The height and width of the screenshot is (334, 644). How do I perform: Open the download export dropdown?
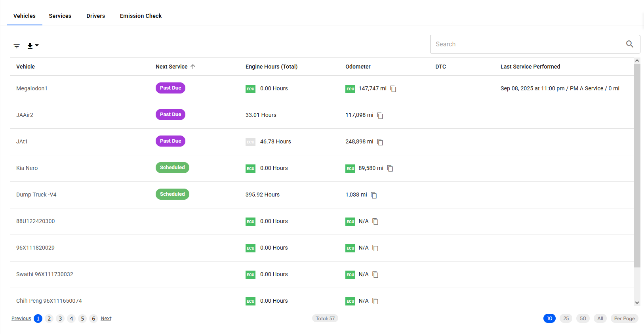(x=33, y=46)
